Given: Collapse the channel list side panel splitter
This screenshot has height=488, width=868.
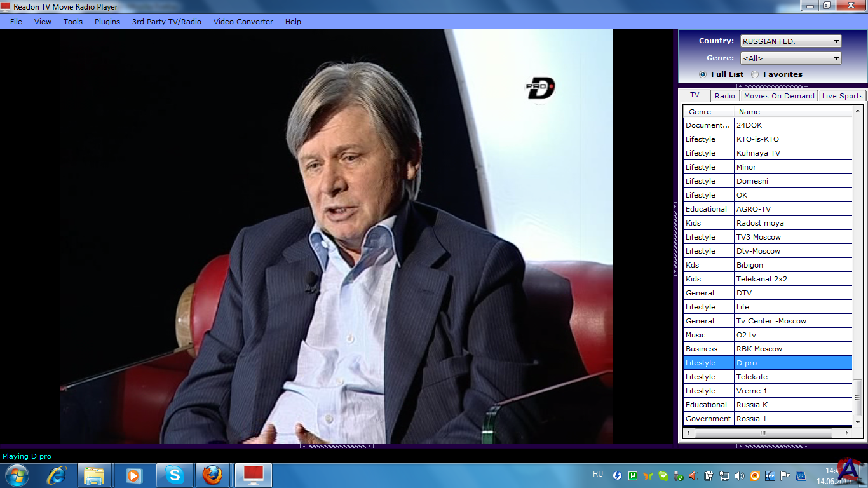Looking at the screenshot, I should click(675, 238).
